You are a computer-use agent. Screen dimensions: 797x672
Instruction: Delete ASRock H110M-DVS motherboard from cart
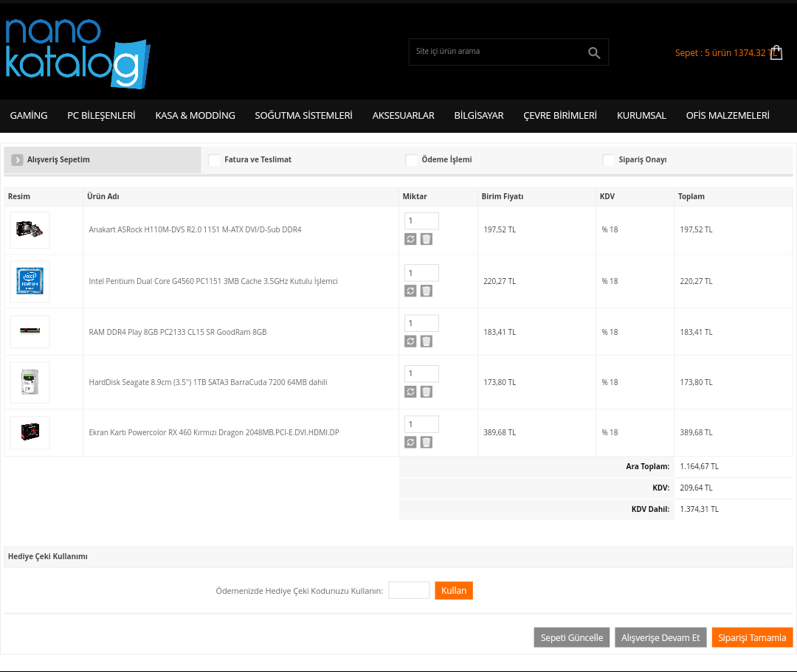click(x=427, y=239)
